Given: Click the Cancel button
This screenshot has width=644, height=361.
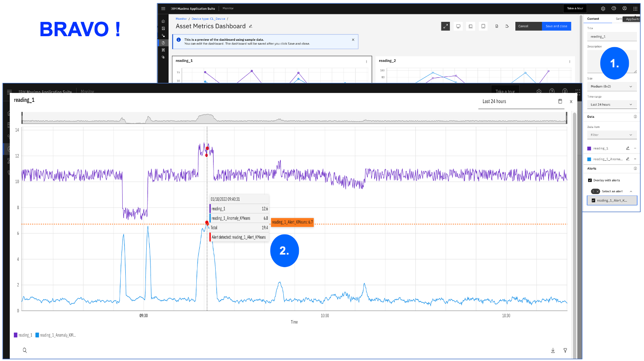Looking at the screenshot, I should (528, 26).
